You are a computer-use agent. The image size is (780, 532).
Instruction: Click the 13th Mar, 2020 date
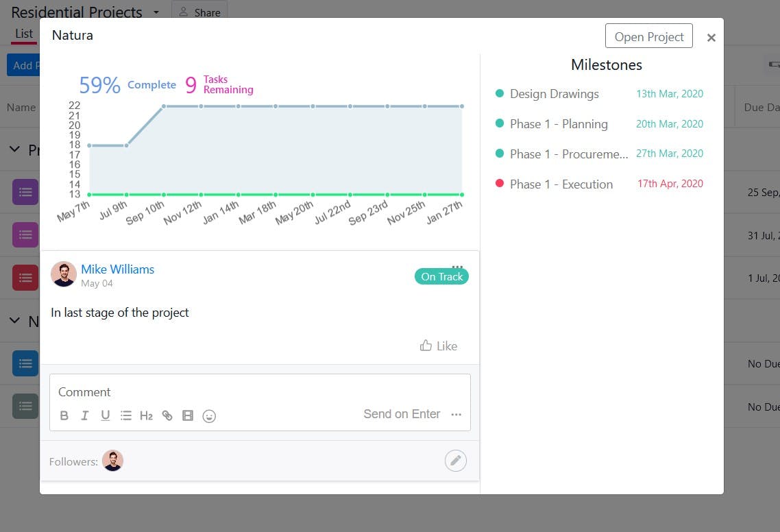[x=670, y=93]
